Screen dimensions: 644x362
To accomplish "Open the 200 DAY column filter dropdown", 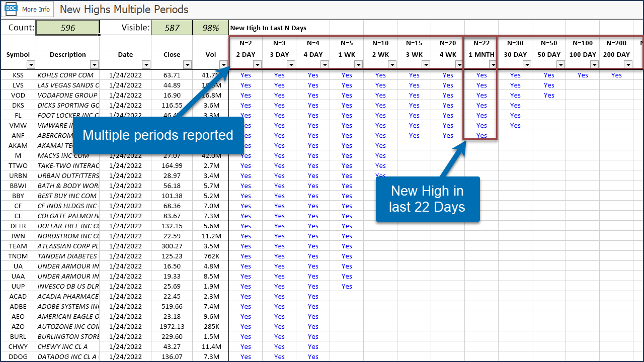I will pos(628,64).
